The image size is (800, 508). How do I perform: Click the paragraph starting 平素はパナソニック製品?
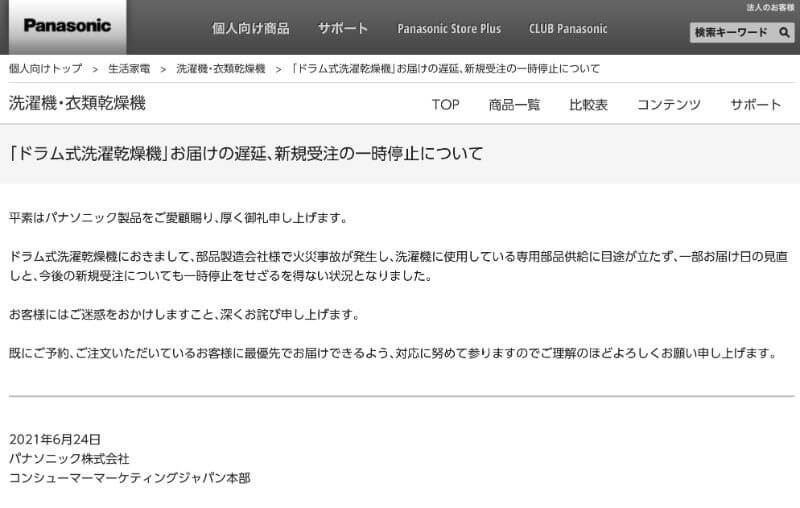click(179, 218)
